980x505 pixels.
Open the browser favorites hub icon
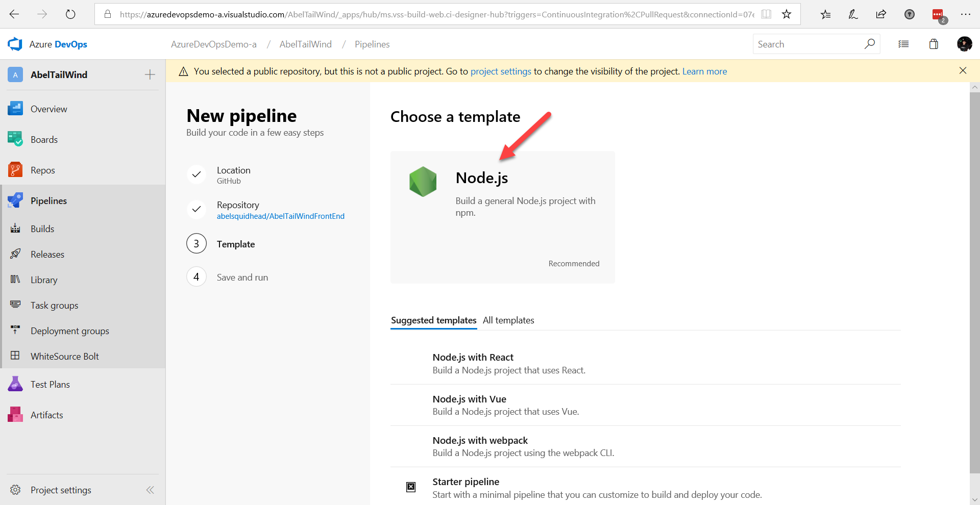click(825, 14)
